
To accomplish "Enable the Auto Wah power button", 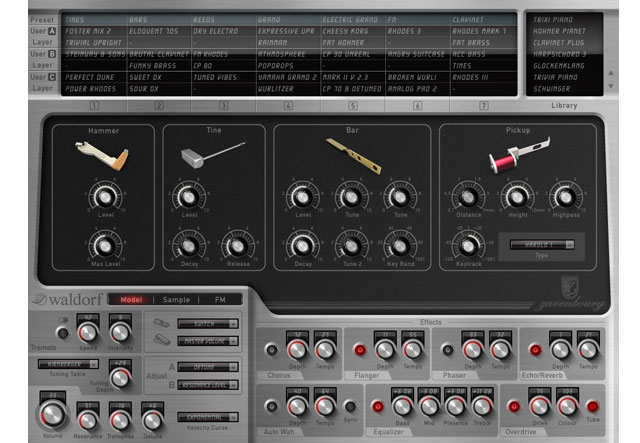I will point(271,406).
